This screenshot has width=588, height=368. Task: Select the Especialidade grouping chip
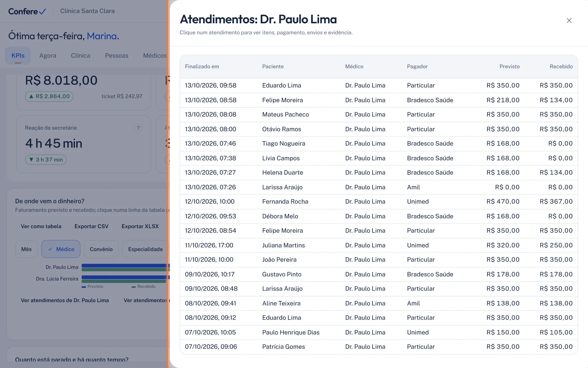pos(145,249)
